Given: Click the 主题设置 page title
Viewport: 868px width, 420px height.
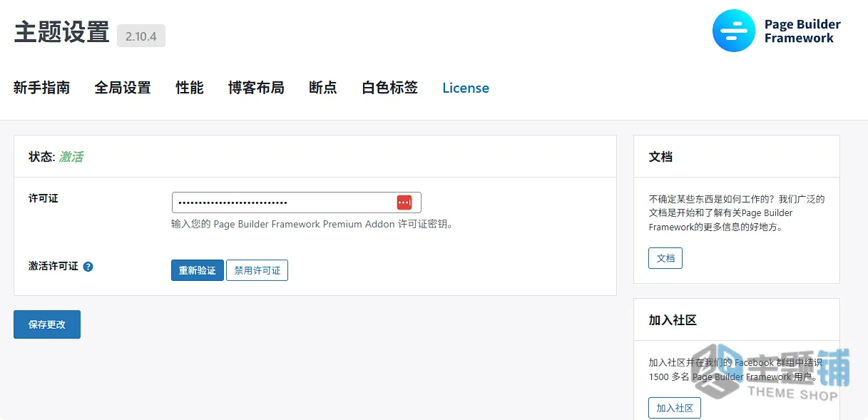Looking at the screenshot, I should (x=62, y=33).
